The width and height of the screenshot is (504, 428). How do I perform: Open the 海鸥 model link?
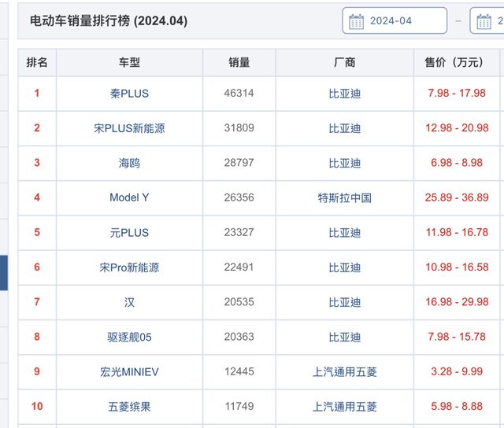(129, 163)
